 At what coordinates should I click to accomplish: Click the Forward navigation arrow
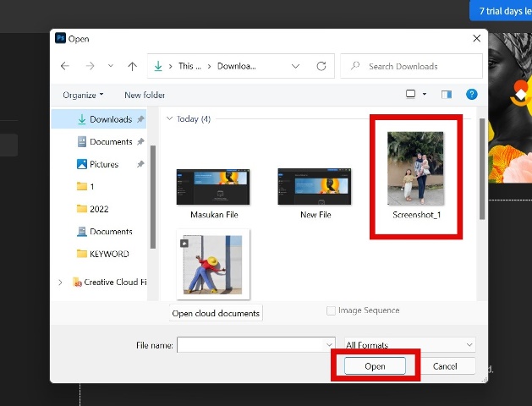click(90, 66)
